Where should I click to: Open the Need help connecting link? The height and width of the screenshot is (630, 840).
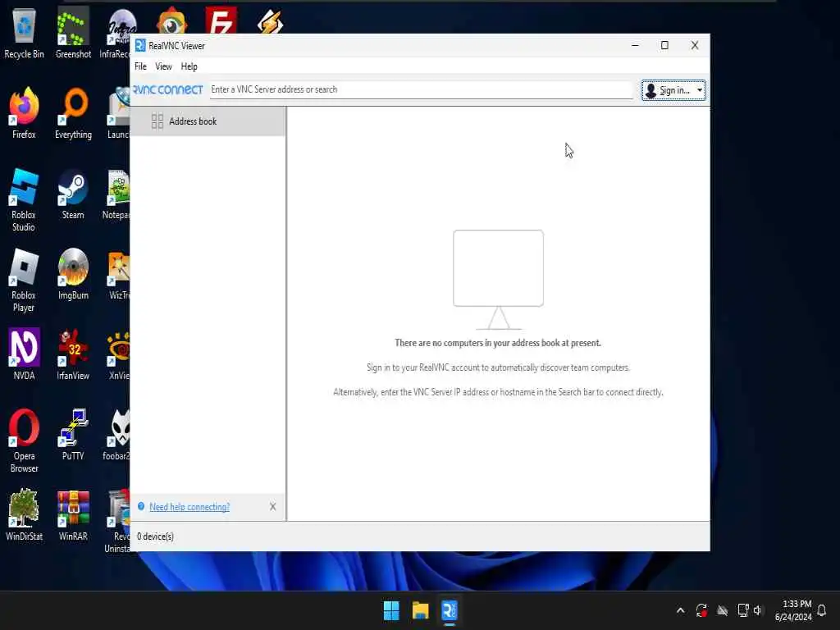point(189,507)
